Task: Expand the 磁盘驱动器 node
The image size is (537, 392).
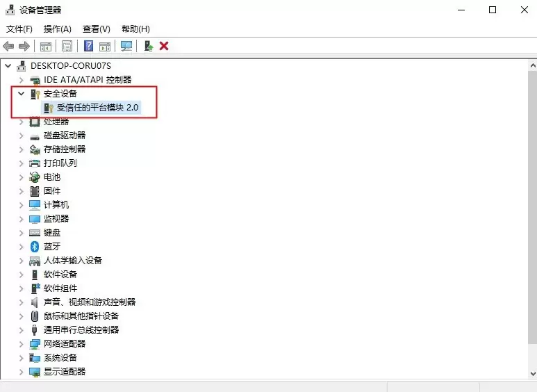Action: click(22, 136)
